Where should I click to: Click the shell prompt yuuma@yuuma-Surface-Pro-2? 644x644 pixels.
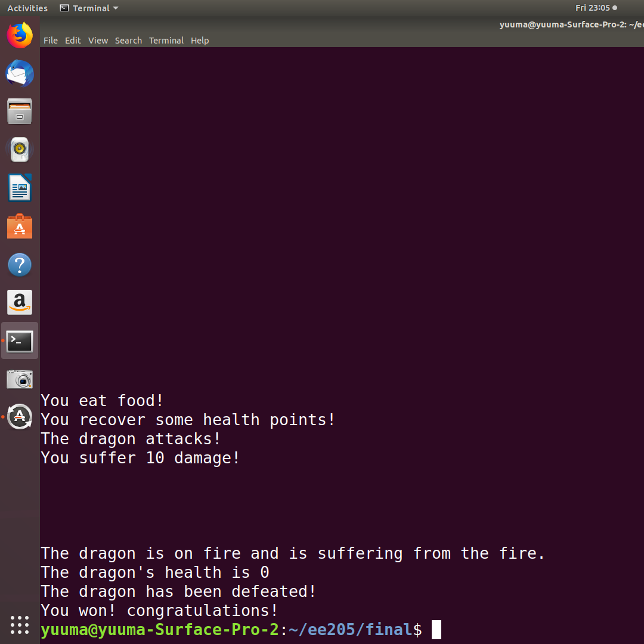click(x=160, y=630)
